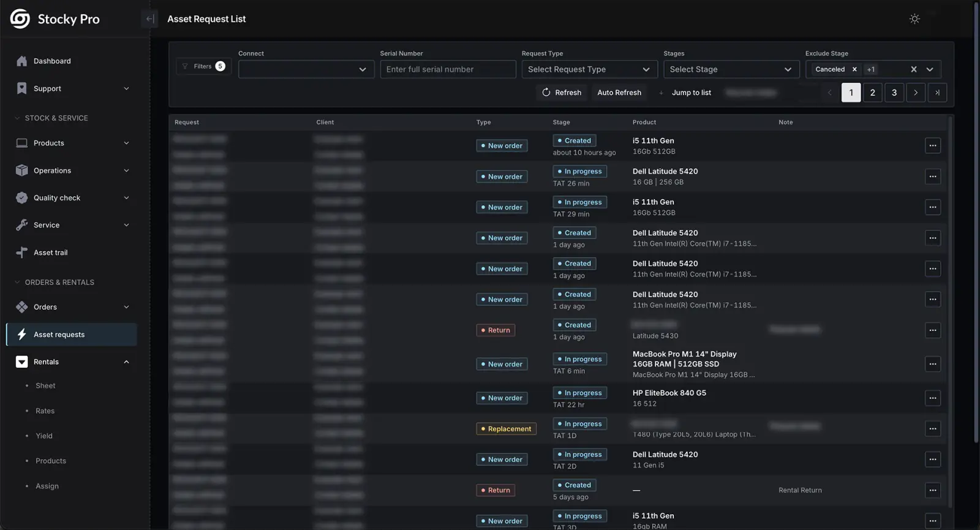980x530 pixels.
Task: Clear all Exclude Stage selections
Action: pos(914,70)
